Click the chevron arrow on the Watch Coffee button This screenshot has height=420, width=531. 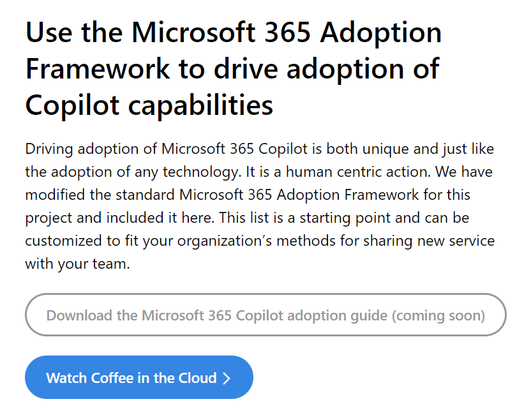pos(227,379)
